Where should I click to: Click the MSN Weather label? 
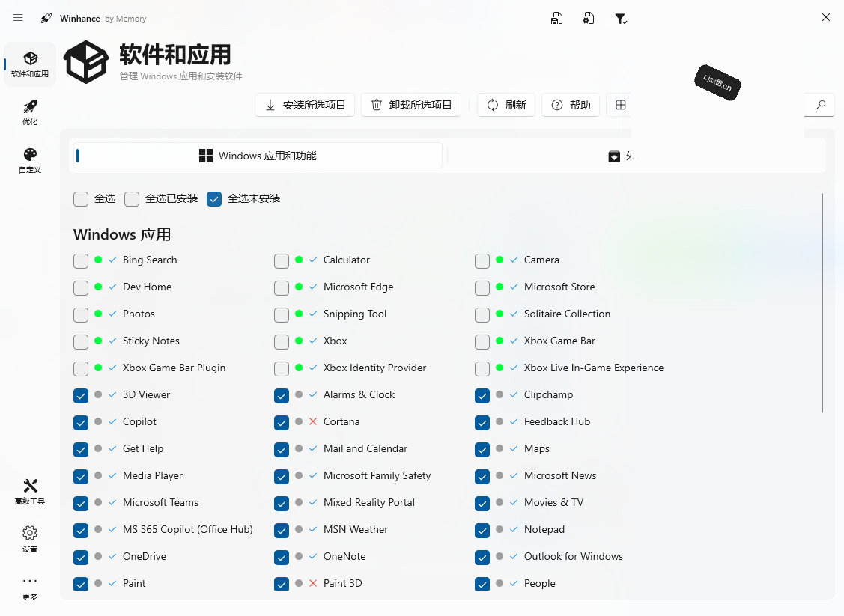356,529
